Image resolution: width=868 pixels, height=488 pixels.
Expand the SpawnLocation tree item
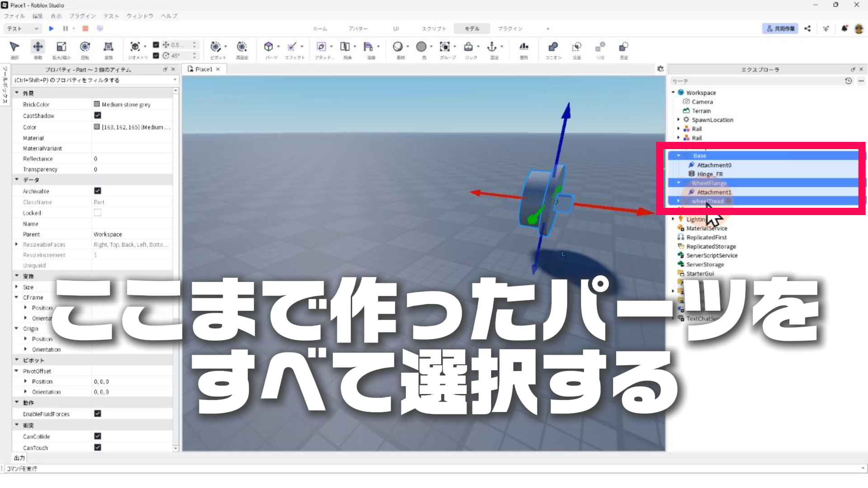(679, 120)
